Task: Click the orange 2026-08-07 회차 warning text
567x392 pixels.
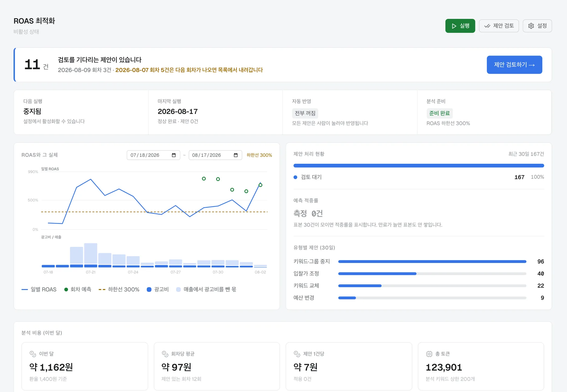Action: pyautogui.click(x=189, y=70)
